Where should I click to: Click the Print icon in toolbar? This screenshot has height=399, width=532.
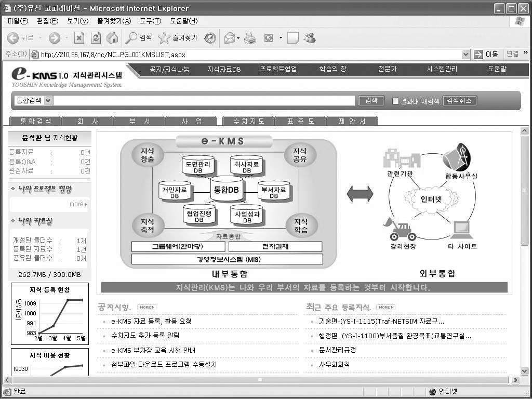(250, 38)
